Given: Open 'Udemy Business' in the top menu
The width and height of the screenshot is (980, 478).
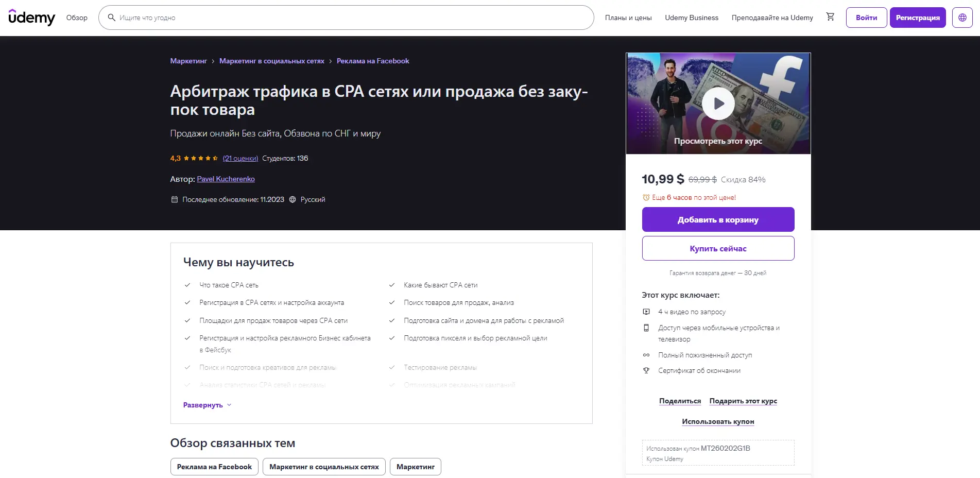Looking at the screenshot, I should [x=692, y=17].
